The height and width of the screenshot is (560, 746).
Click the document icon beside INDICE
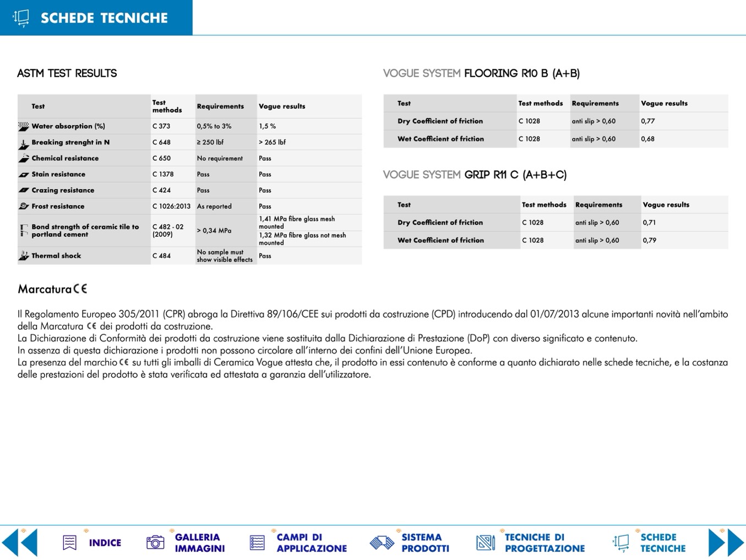pyautogui.click(x=69, y=542)
